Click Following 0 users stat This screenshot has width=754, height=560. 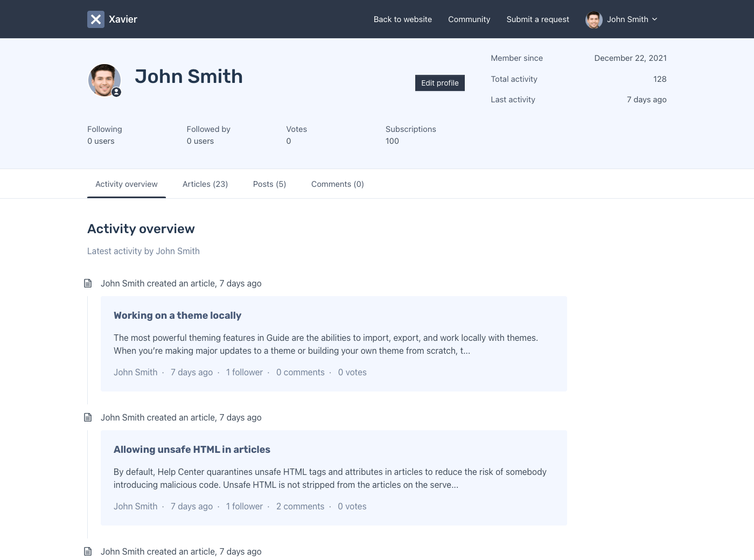[x=104, y=135]
